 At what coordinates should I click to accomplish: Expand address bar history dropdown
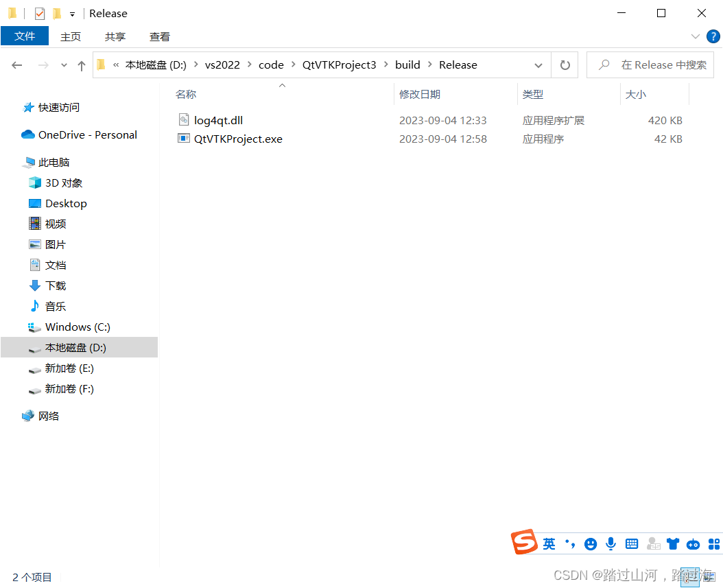click(538, 65)
